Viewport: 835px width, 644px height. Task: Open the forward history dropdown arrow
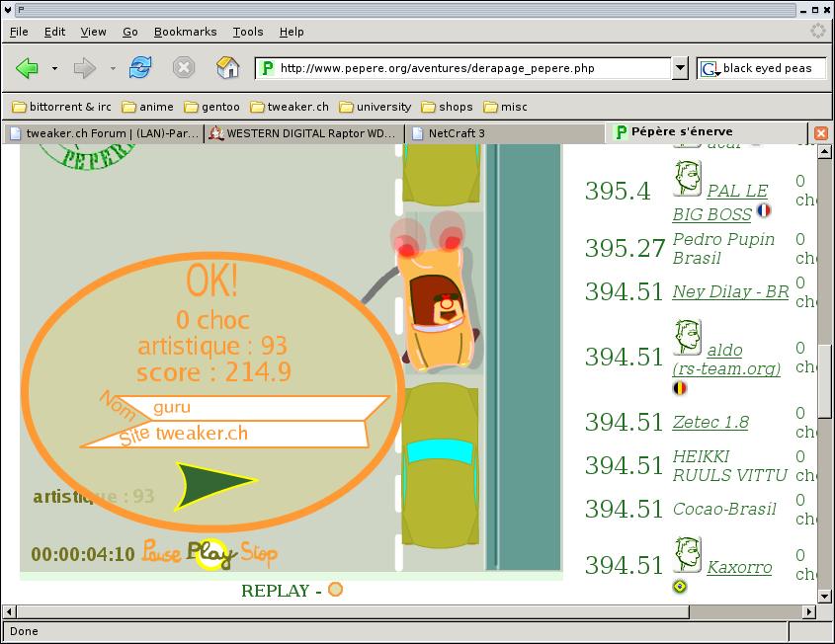click(x=113, y=68)
